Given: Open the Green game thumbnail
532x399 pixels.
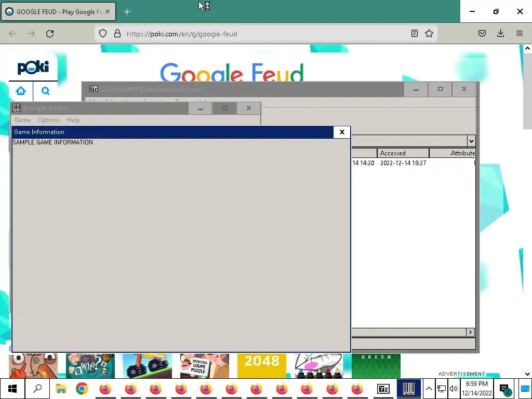Looking at the screenshot, I should point(376,366).
